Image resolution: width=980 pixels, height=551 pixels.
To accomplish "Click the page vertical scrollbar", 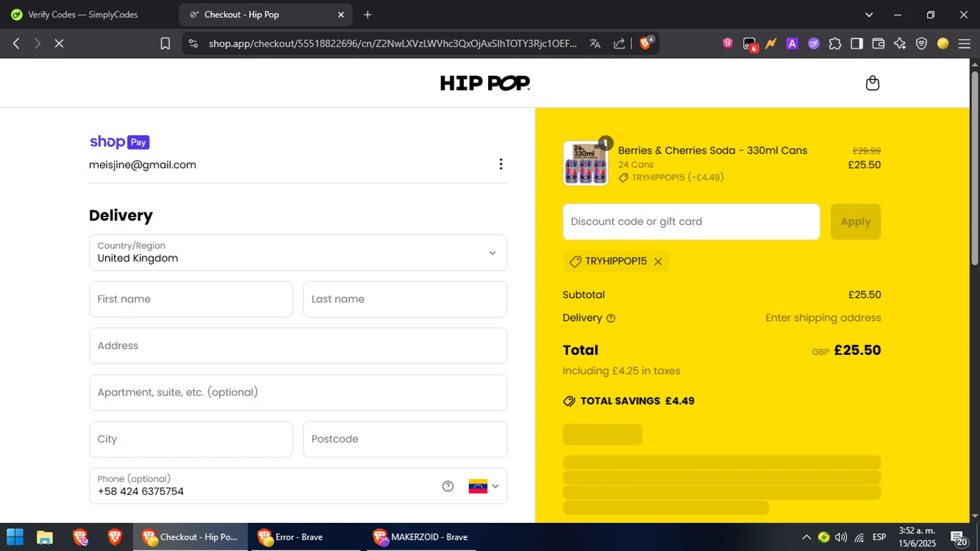I will tap(975, 168).
